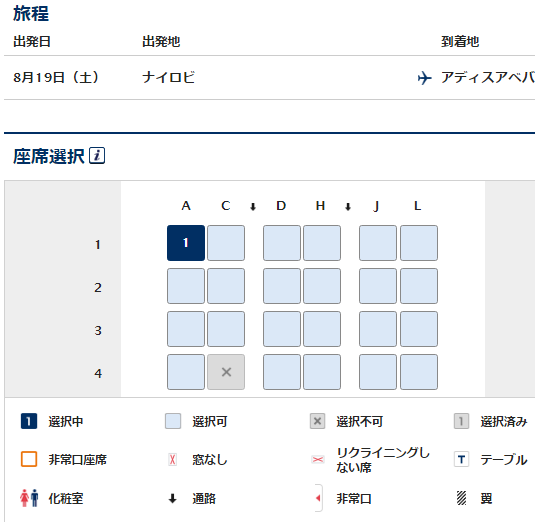This screenshot has height=522, width=535.
Task: Deselect the selected seat 1A
Action: pyautogui.click(x=186, y=243)
